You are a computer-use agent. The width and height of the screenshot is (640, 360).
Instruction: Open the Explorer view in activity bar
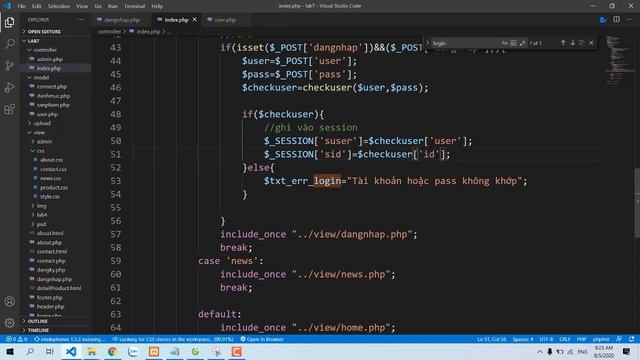[9, 22]
